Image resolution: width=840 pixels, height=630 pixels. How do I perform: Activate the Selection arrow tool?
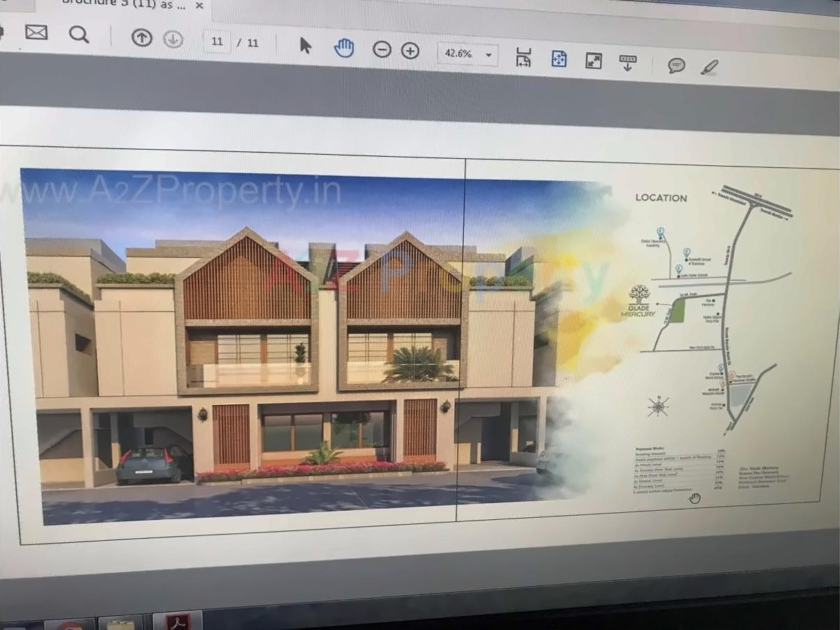point(304,45)
